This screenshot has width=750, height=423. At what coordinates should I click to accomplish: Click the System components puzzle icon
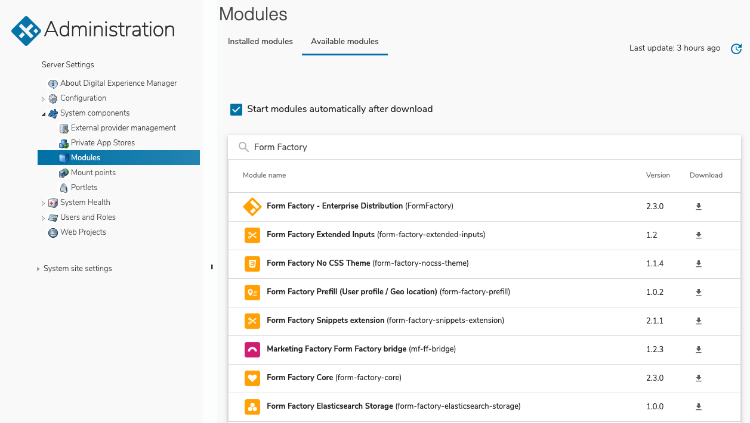[x=53, y=113]
